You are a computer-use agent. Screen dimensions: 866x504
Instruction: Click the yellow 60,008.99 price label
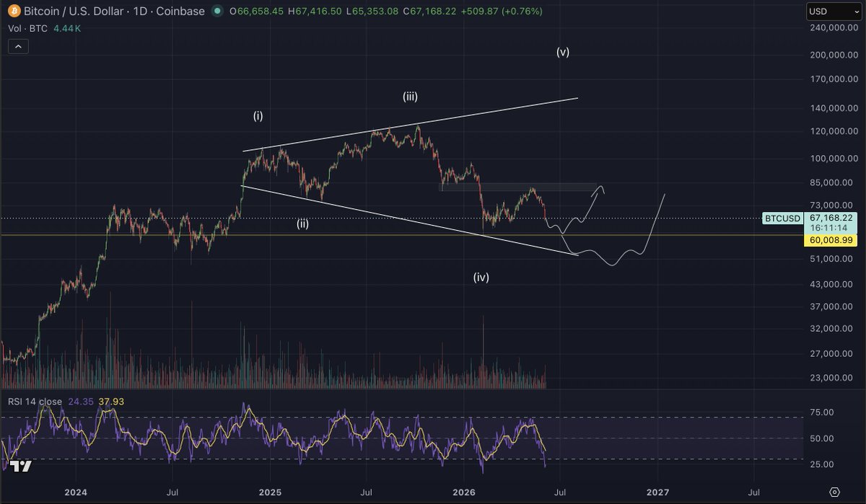831,240
